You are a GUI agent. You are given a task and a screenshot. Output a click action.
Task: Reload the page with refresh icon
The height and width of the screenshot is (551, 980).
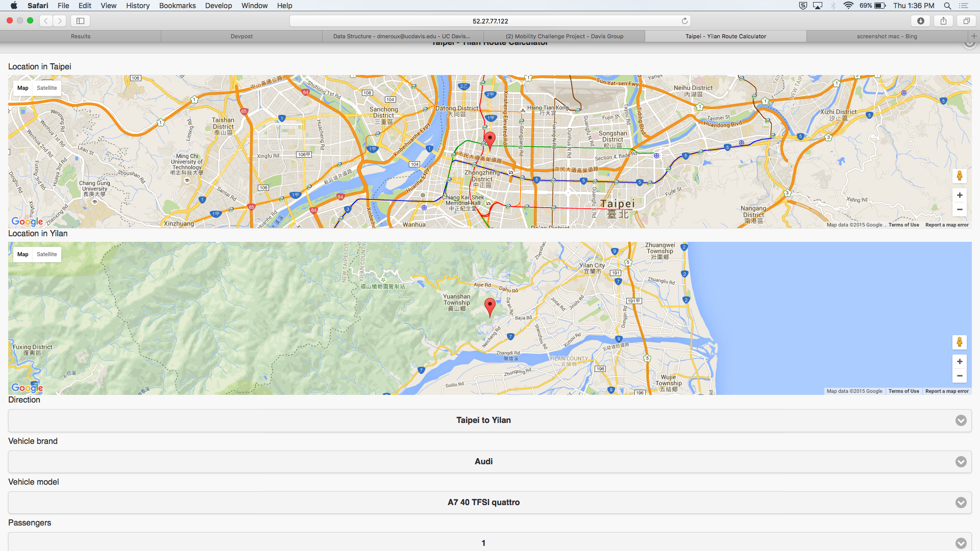pyautogui.click(x=684, y=21)
